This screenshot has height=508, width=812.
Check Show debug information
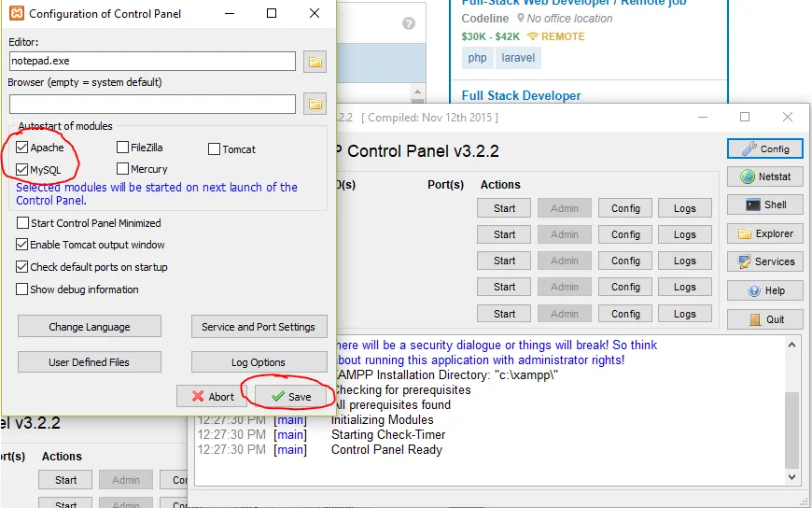click(x=21, y=289)
